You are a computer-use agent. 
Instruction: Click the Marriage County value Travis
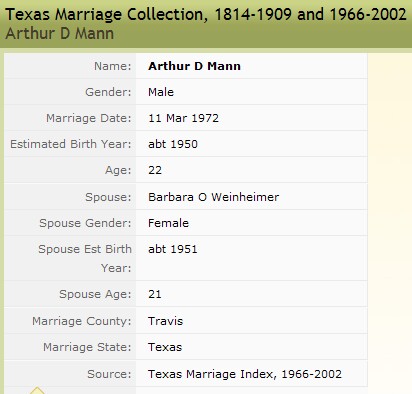[166, 321]
